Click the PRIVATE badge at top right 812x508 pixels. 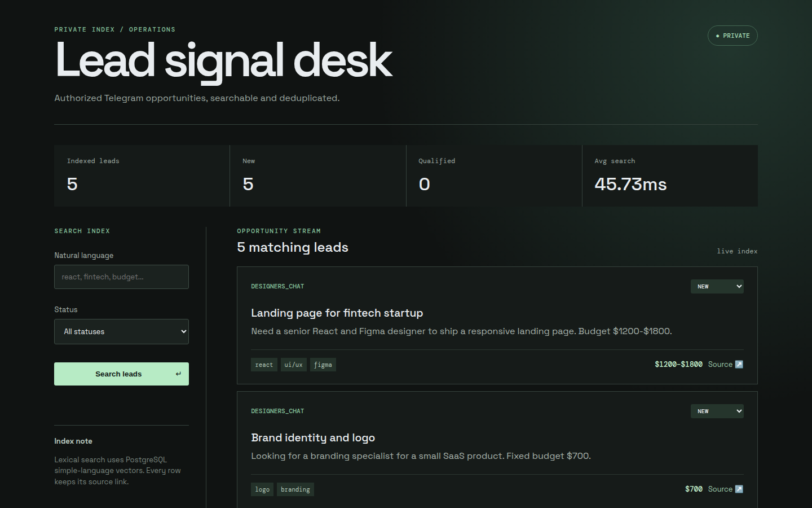click(732, 36)
